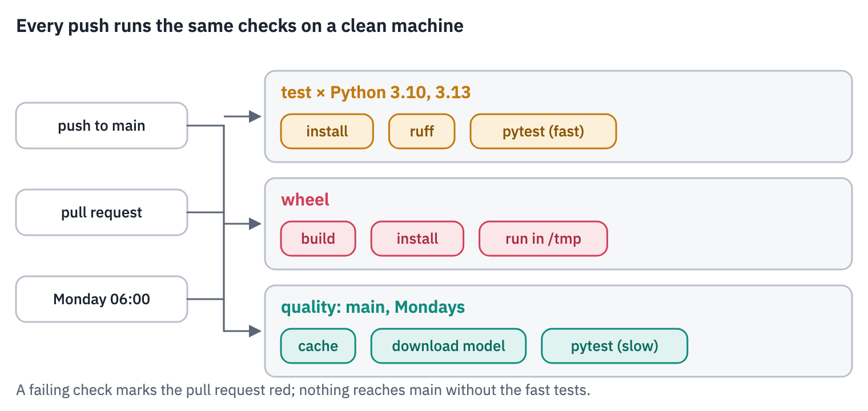This screenshot has height=411, width=868.
Task: Click the 'cache' step in quality job
Action: pos(318,346)
